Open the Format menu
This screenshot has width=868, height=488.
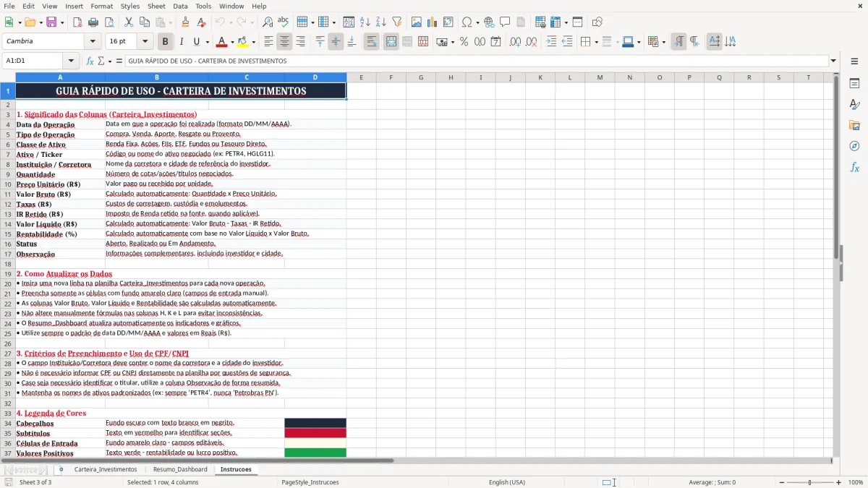(x=101, y=6)
